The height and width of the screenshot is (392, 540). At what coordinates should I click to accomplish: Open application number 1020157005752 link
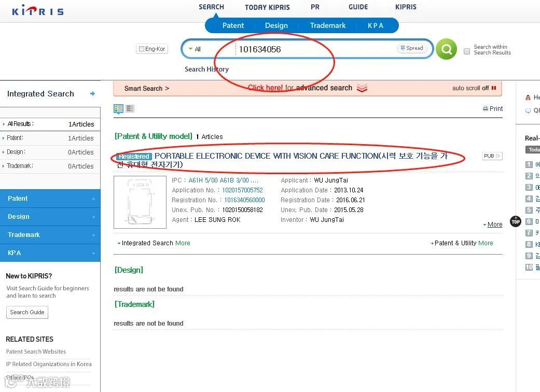pos(242,190)
